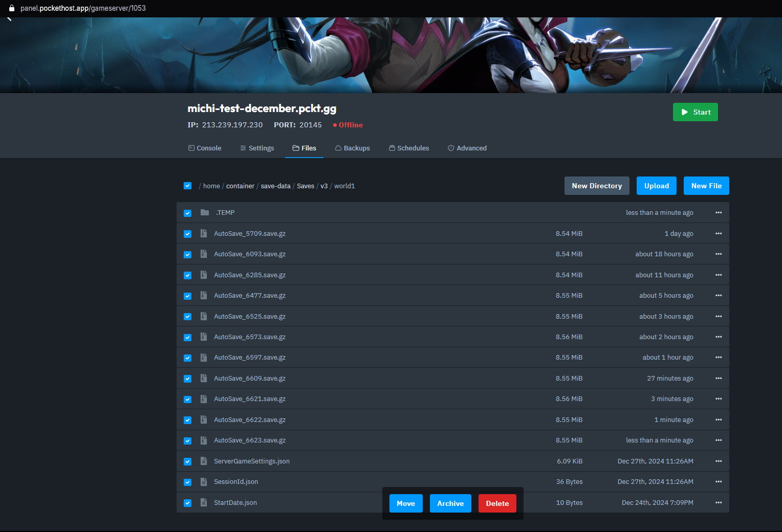Click the server IP address 213.239.197.230
The width and height of the screenshot is (782, 532).
pyautogui.click(x=232, y=125)
